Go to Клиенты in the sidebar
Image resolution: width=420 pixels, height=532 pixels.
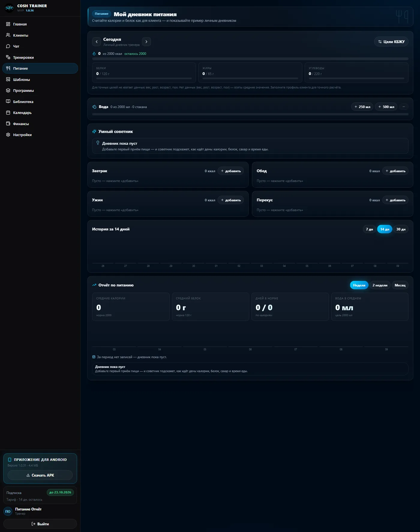point(40,35)
